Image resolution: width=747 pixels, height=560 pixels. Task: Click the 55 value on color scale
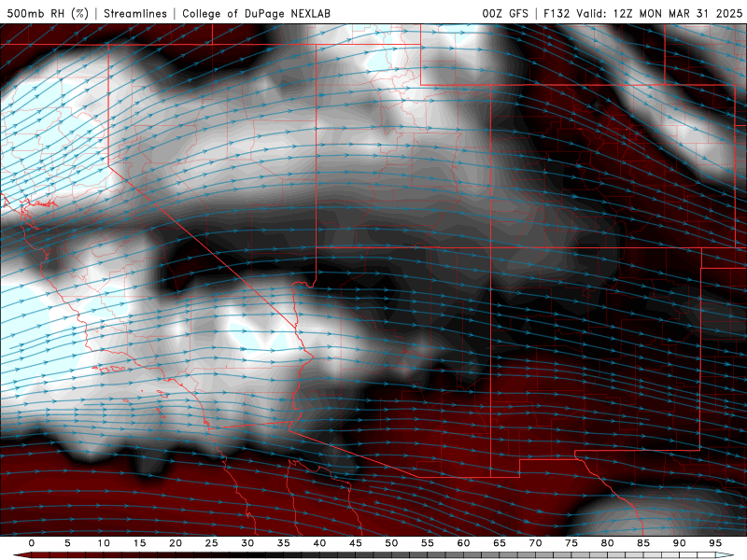[x=428, y=543]
